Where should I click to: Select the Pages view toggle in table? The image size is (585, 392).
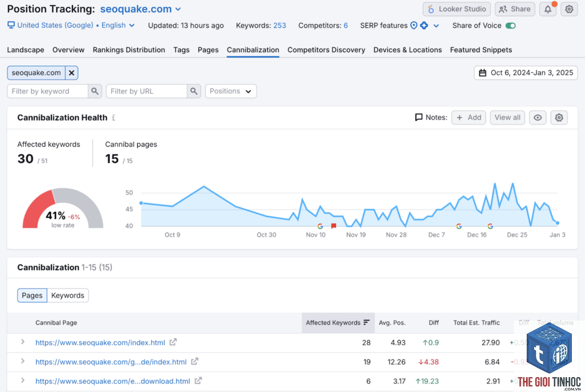click(32, 295)
